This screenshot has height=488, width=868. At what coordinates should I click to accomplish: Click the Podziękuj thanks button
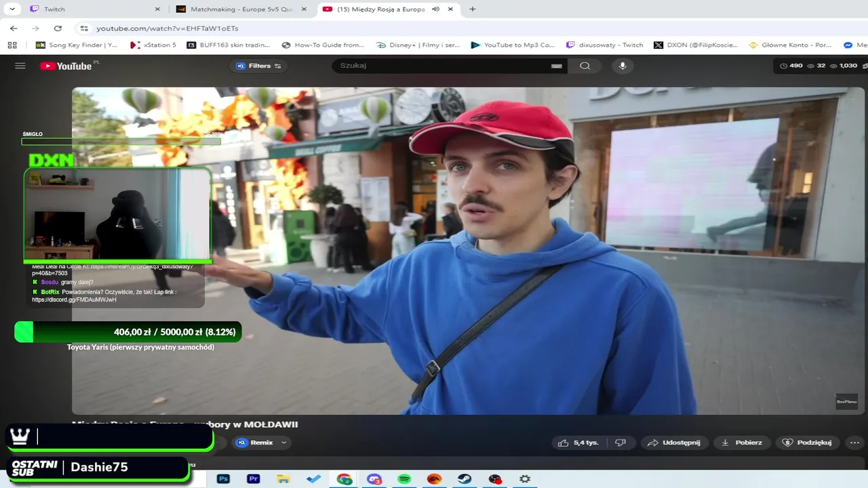pos(807,443)
